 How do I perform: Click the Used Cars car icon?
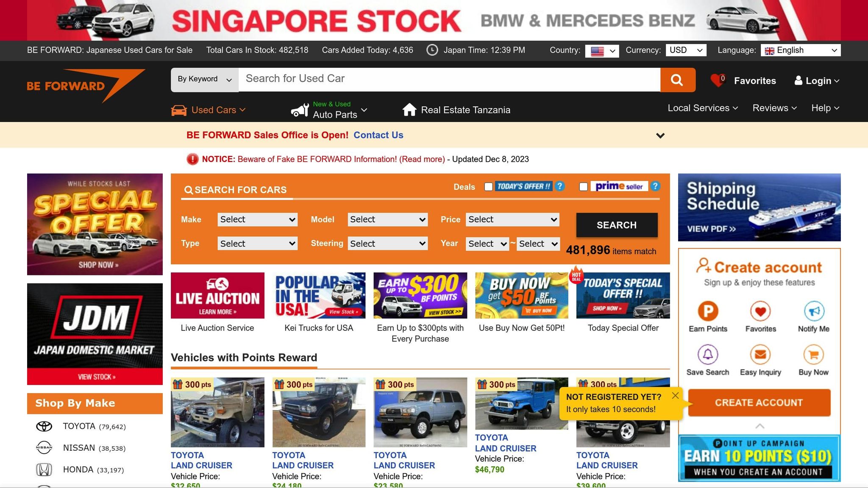click(x=179, y=110)
